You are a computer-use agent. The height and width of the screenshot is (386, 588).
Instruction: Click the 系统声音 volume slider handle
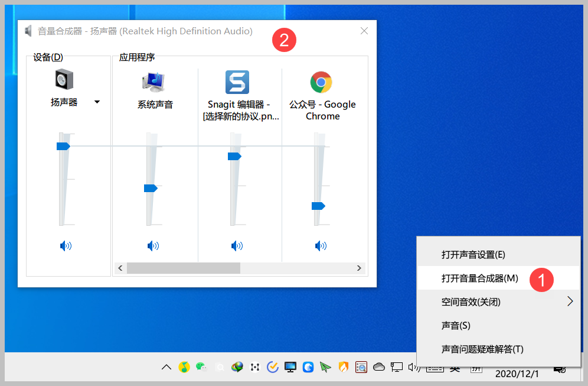point(150,188)
